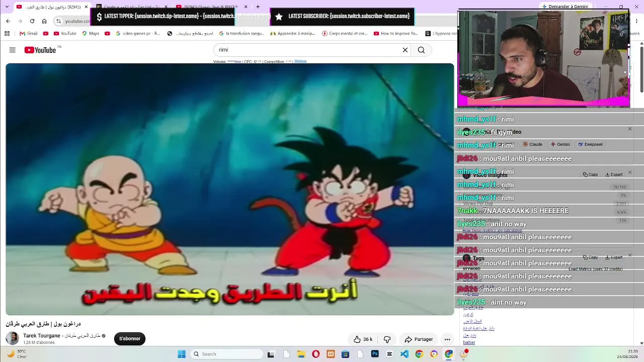Reload the current page
Viewport: 644px width, 362px height.
coord(32,21)
